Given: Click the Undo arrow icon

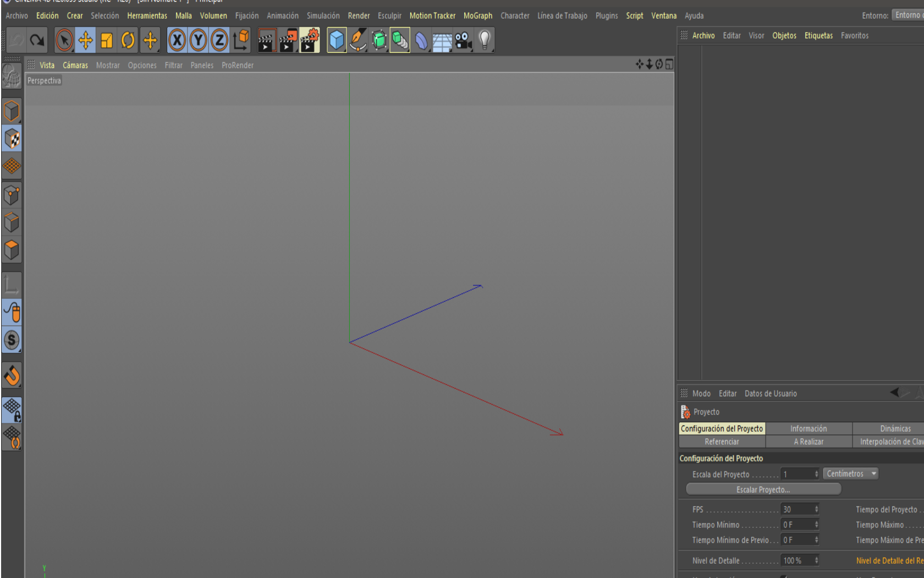Looking at the screenshot, I should pyautogui.click(x=15, y=40).
